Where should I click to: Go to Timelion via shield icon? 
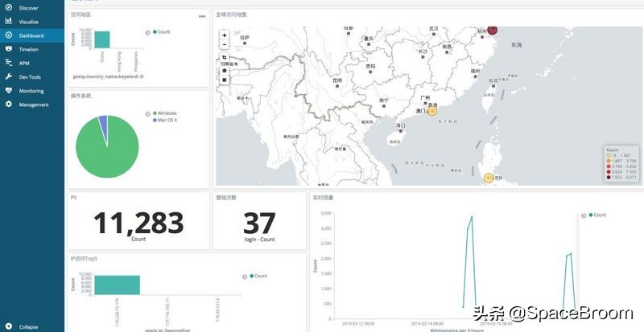tap(9, 49)
